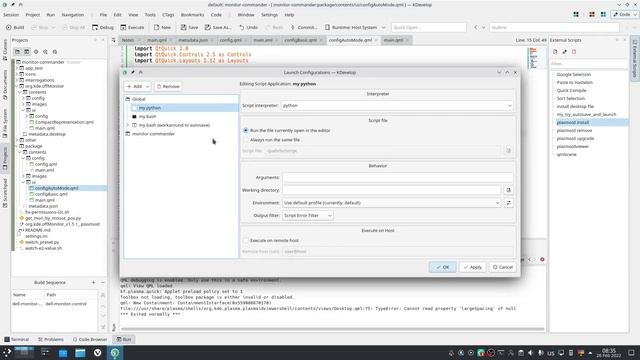Screen dimensions: 640x360
Task: Click the Save toolbar button
Action: pos(189,27)
